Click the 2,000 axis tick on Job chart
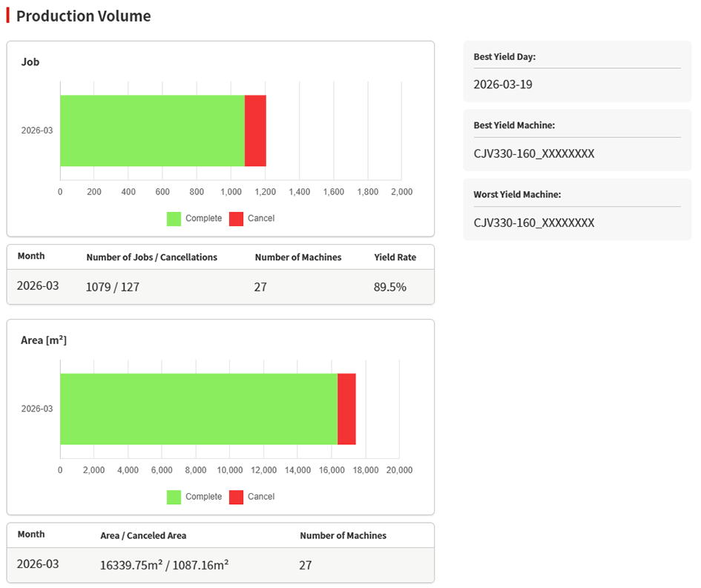 pyautogui.click(x=401, y=192)
